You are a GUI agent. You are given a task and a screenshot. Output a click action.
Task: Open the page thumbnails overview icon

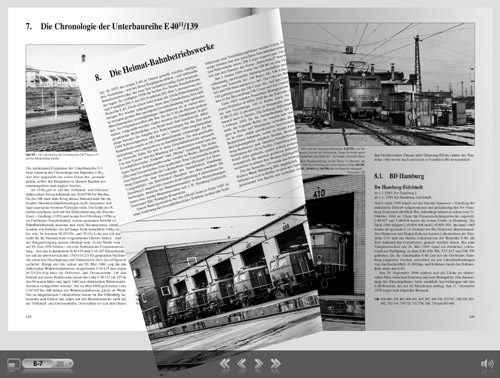(13, 363)
